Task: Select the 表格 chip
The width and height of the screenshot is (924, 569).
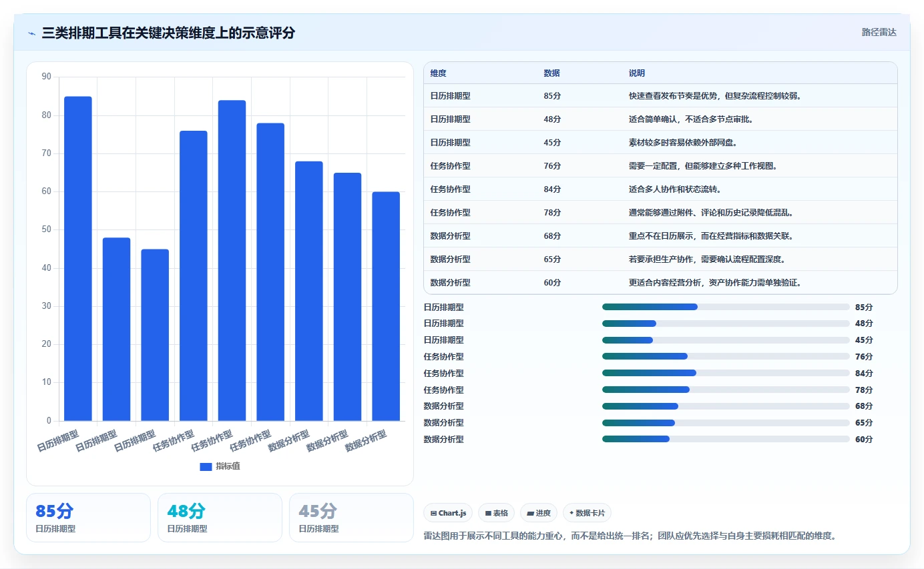Action: click(496, 513)
